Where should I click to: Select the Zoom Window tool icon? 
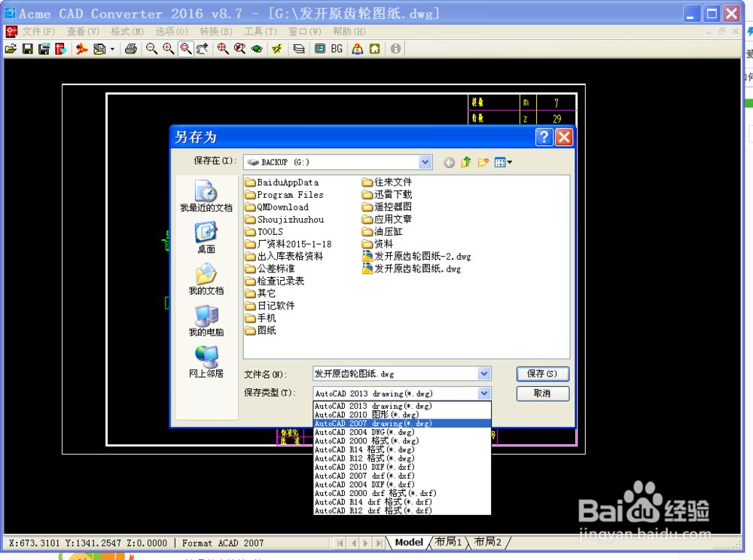(x=185, y=49)
